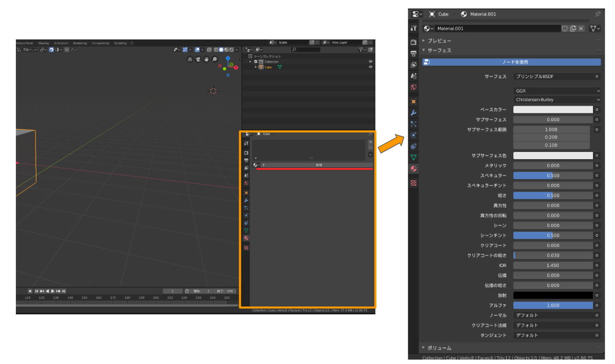Toggle the Collection visibility eye icon
This screenshot has height=364, width=615.
tap(371, 61)
